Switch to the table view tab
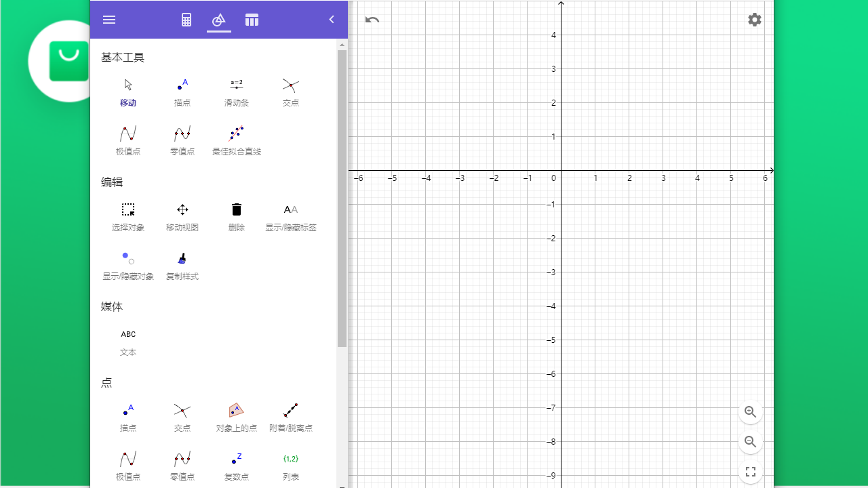The width and height of the screenshot is (868, 488). [x=252, y=19]
